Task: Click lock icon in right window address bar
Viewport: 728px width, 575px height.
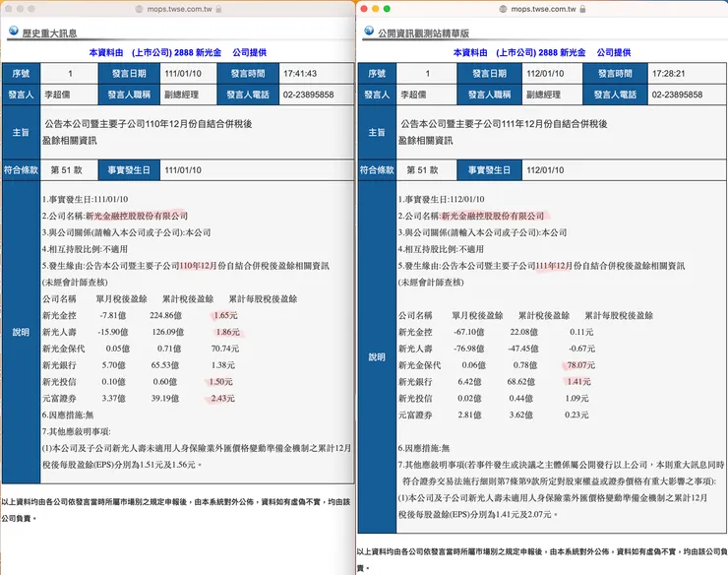Action: 582,9
